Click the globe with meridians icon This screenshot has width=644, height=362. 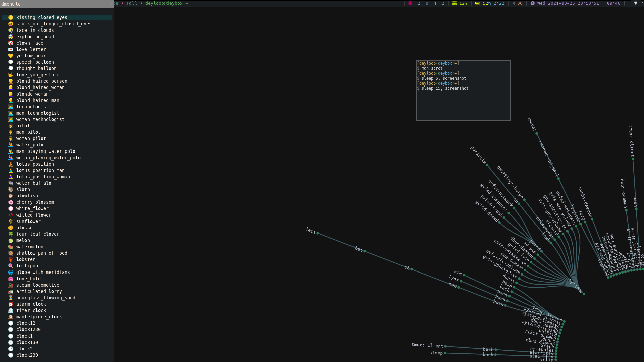click(11, 272)
